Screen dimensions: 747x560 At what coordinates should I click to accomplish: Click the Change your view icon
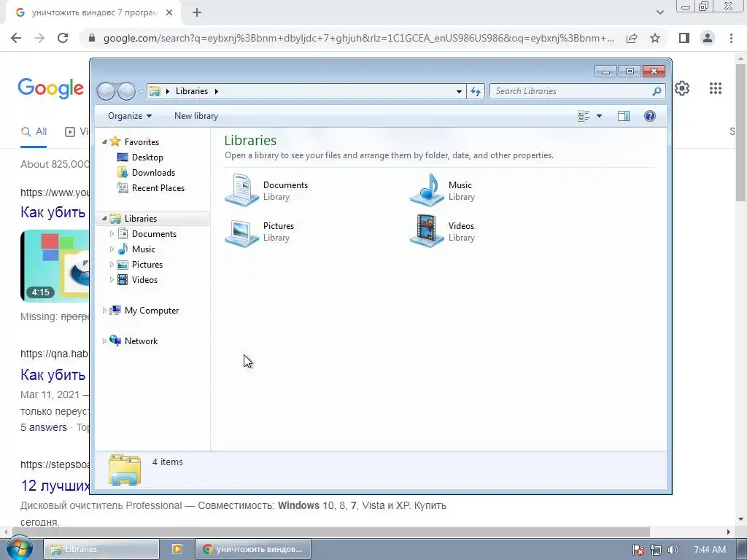pyautogui.click(x=584, y=116)
